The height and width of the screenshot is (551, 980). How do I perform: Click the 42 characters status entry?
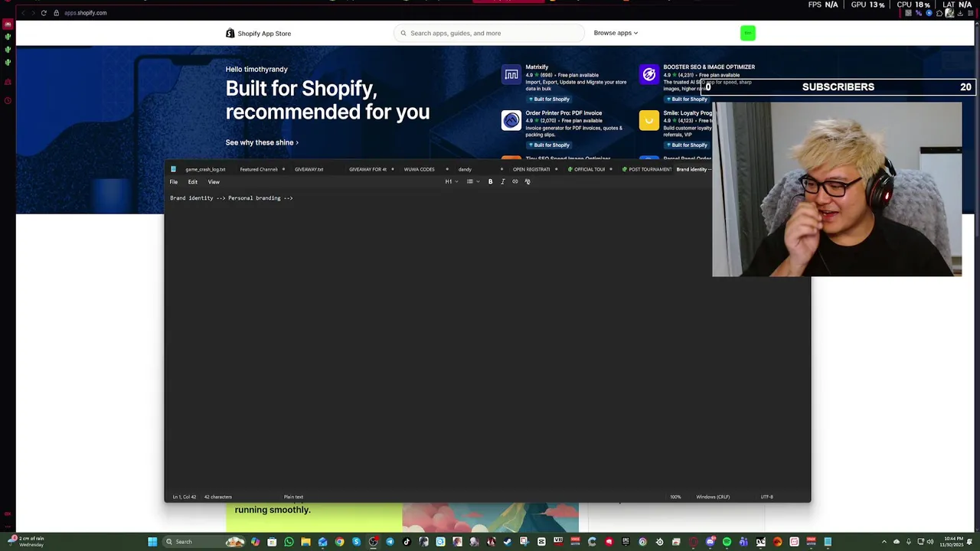pyautogui.click(x=218, y=497)
